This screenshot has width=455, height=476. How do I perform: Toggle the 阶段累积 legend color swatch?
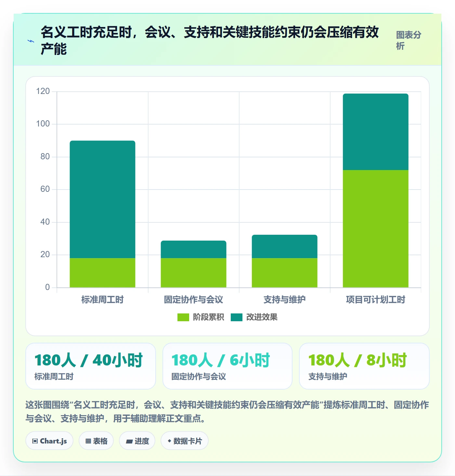pyautogui.click(x=183, y=317)
